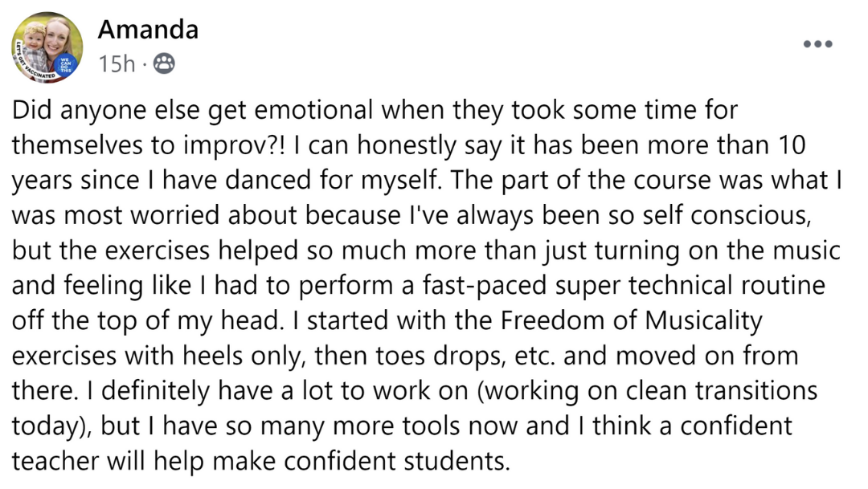This screenshot has width=868, height=489.
Task: Click the 15h post timestamp
Action: click(117, 64)
